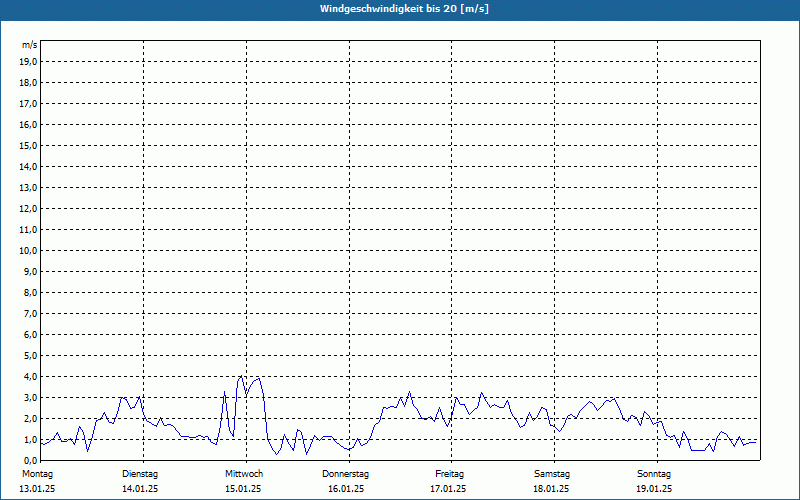Screen dimensions: 800x500
Task: Click the date 15.01.25
Action: click(x=243, y=489)
